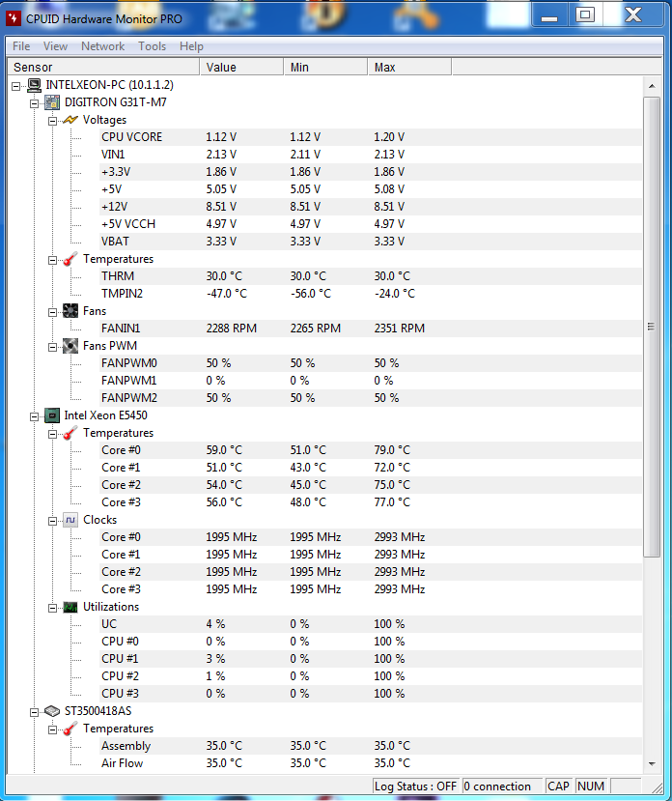The height and width of the screenshot is (801, 672).
Task: Open the File menu
Action: pyautogui.click(x=21, y=46)
